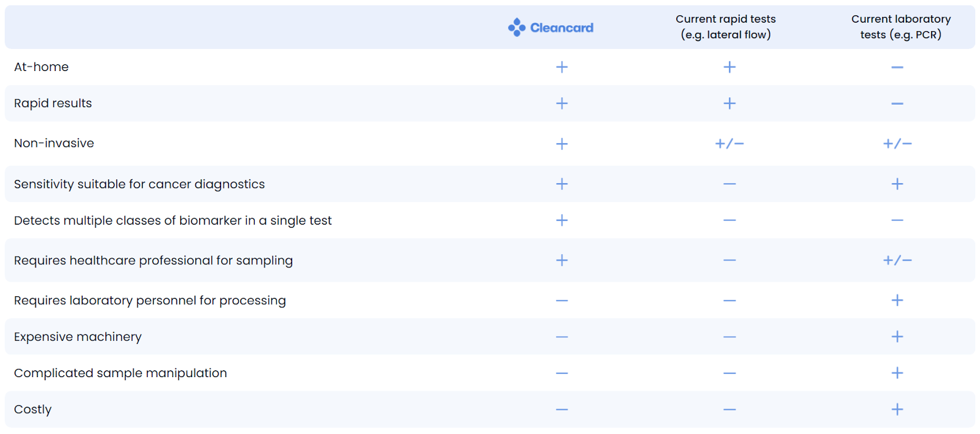Screen dimensions: 980x434
Task: Click the Cleancard minus in Costly row
Action: click(x=562, y=410)
